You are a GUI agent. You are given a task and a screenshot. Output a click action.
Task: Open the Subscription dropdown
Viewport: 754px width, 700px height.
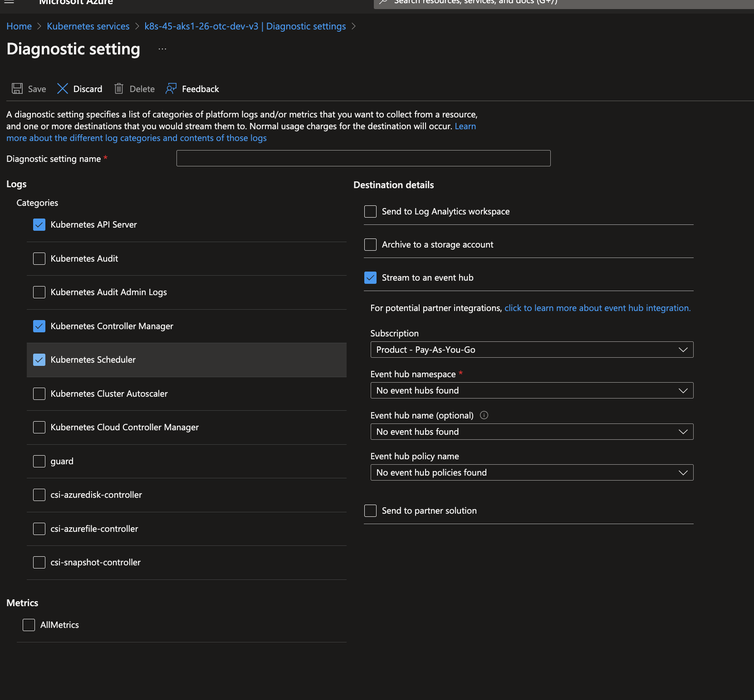click(532, 350)
